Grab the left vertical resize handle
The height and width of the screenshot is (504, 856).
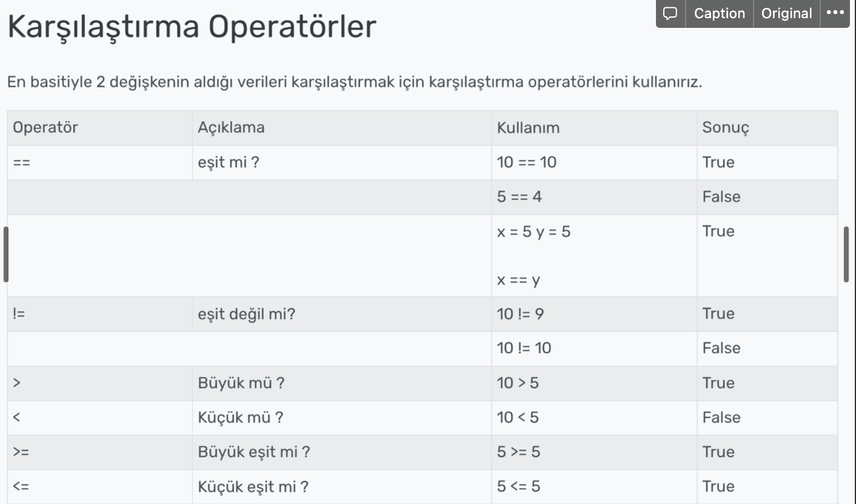click(x=6, y=254)
